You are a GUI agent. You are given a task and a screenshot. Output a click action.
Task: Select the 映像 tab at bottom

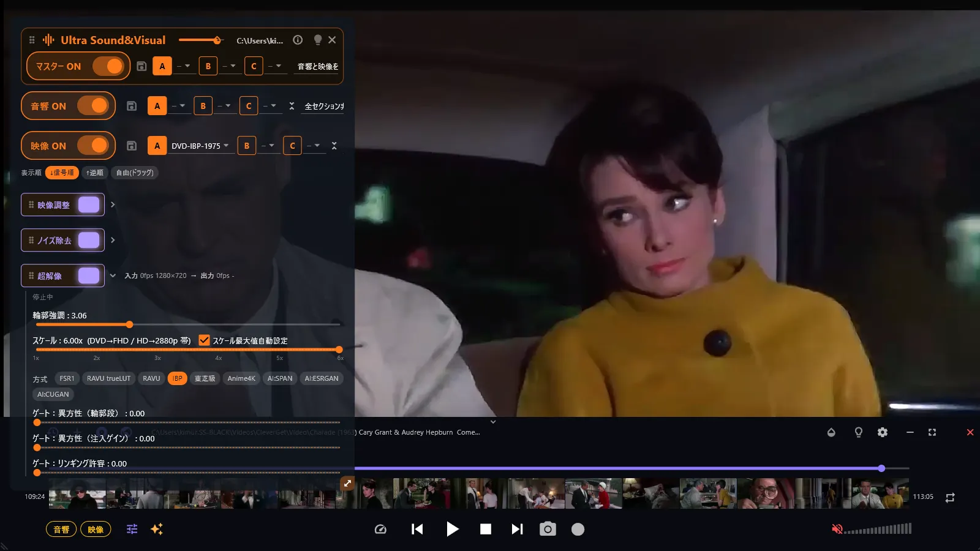tap(96, 530)
